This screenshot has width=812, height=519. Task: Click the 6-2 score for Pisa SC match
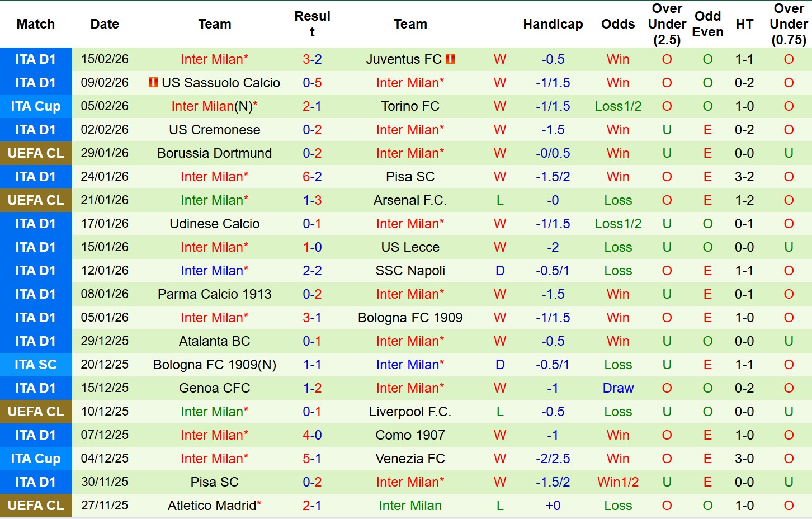pyautogui.click(x=312, y=177)
